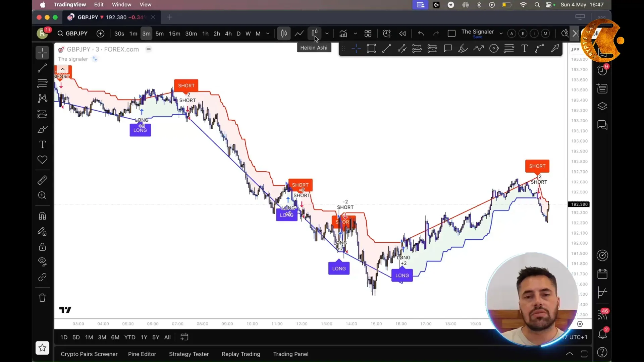
Task: Select the 3m timeframe
Action: pyautogui.click(x=146, y=34)
